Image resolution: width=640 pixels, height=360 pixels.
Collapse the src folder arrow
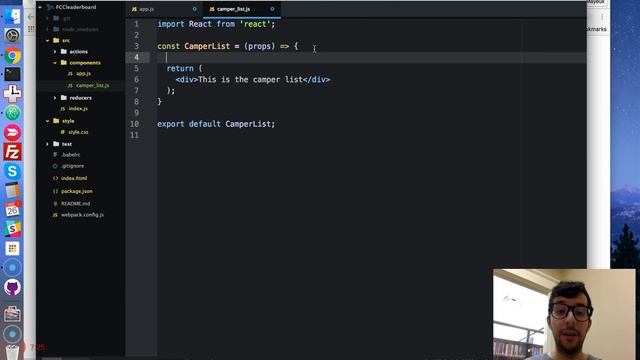tap(48, 40)
